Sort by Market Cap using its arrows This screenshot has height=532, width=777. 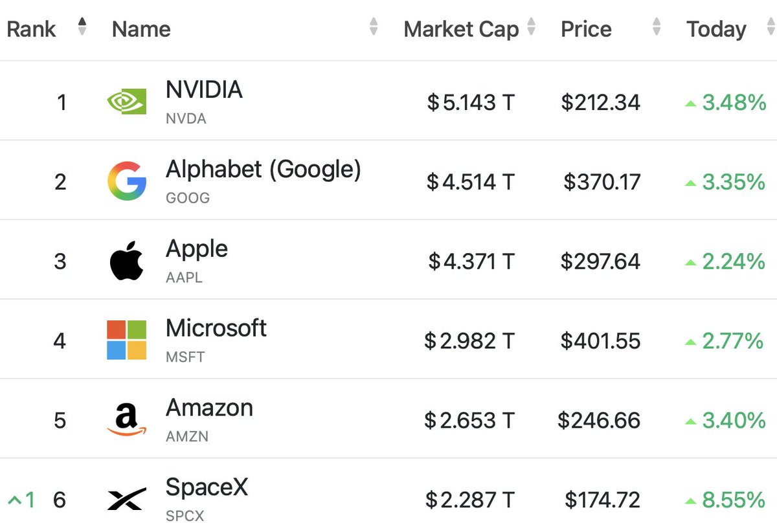click(532, 27)
